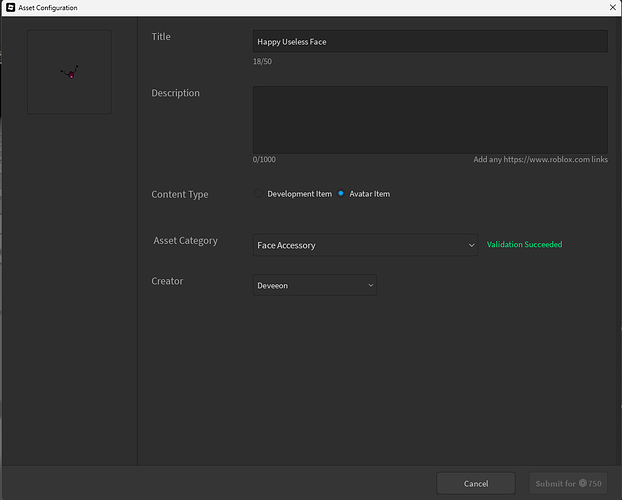622x500 pixels.
Task: Select the Avatar Item radio button
Action: click(341, 194)
